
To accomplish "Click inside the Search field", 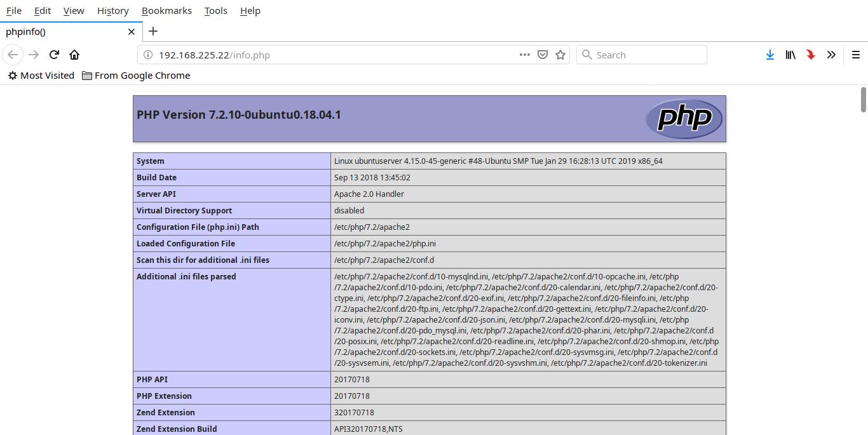I will tap(642, 55).
